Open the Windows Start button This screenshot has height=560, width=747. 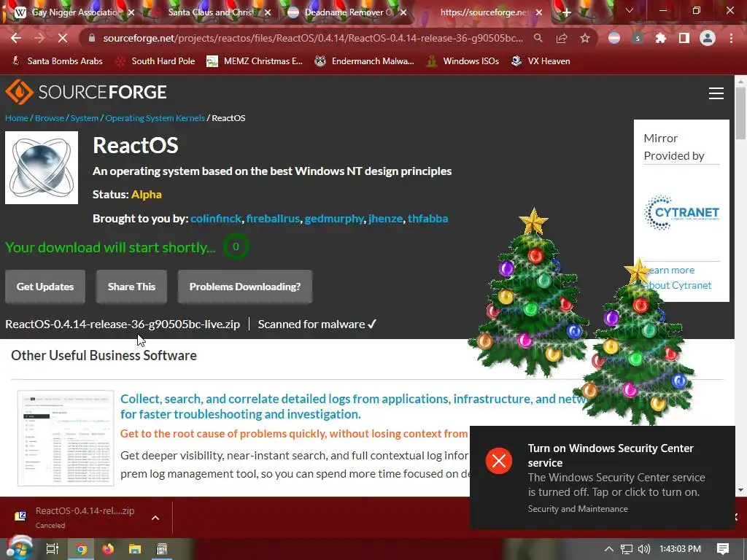coord(20,549)
